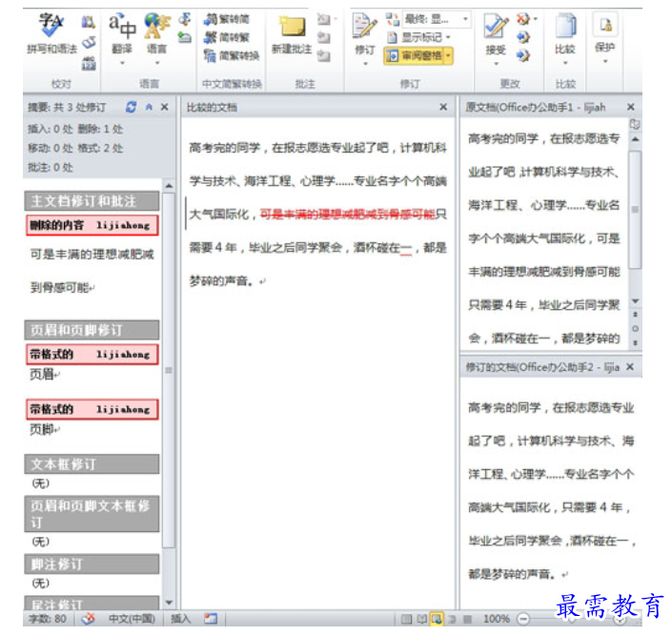672x636 pixels.
Task: Expand the 翻译 dropdown arrow
Action: tap(122, 64)
